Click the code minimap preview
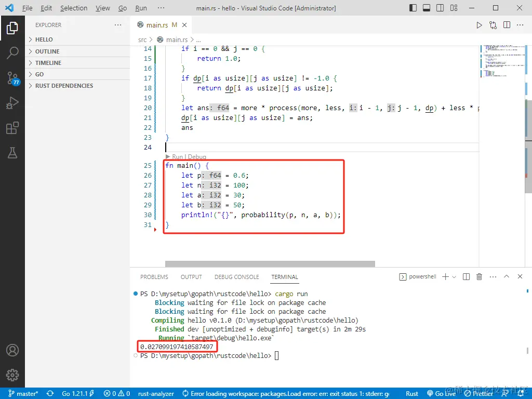This screenshot has height=399, width=532. (502, 61)
